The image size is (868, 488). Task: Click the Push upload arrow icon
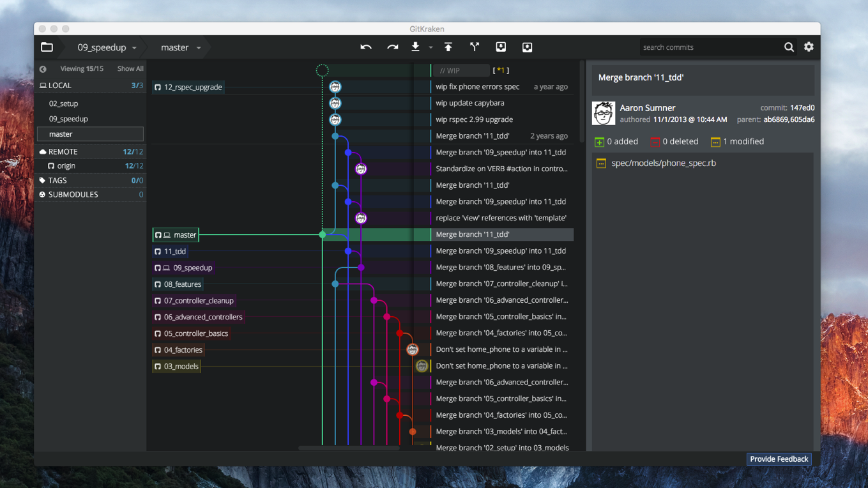pos(448,47)
